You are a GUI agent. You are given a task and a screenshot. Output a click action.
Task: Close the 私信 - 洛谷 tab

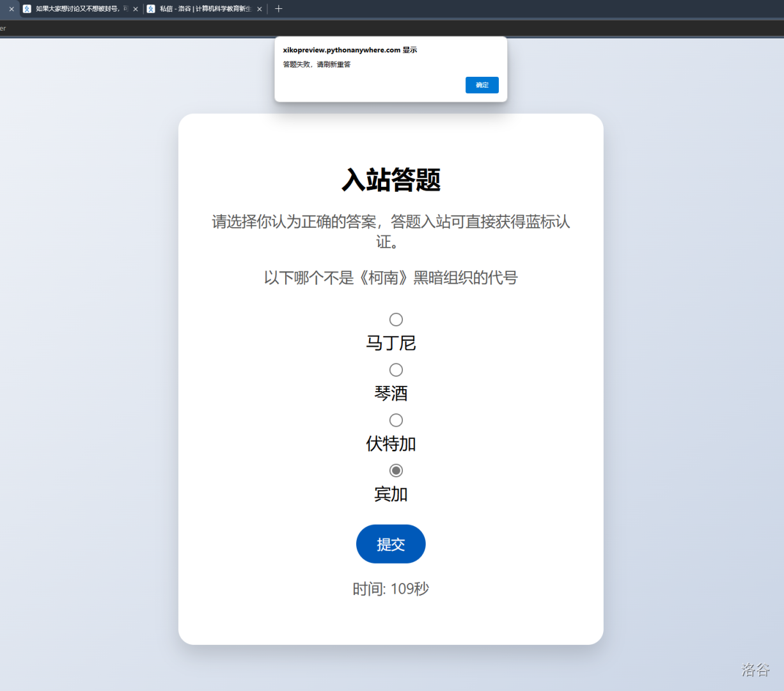pos(260,9)
